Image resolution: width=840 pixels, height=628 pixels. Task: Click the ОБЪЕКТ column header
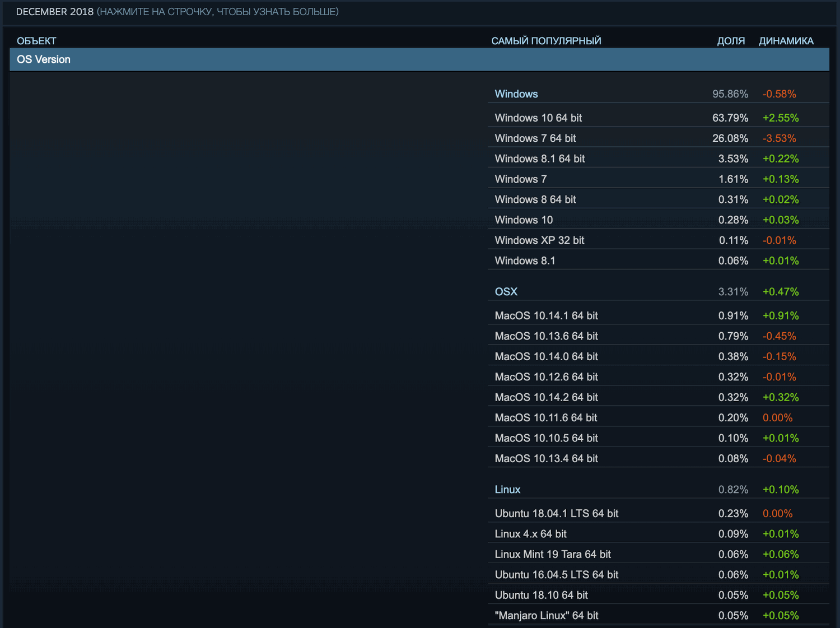[x=36, y=40]
